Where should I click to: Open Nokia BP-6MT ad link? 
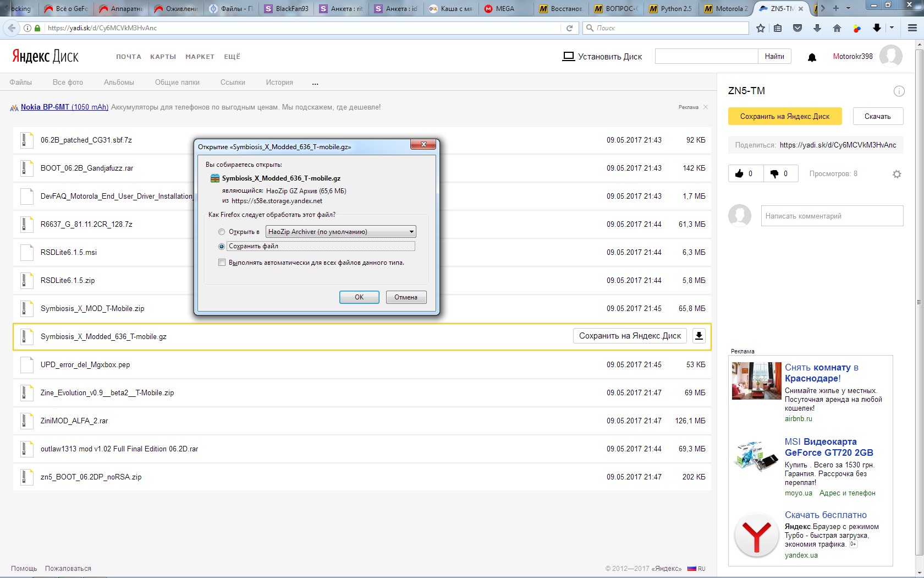pos(64,107)
